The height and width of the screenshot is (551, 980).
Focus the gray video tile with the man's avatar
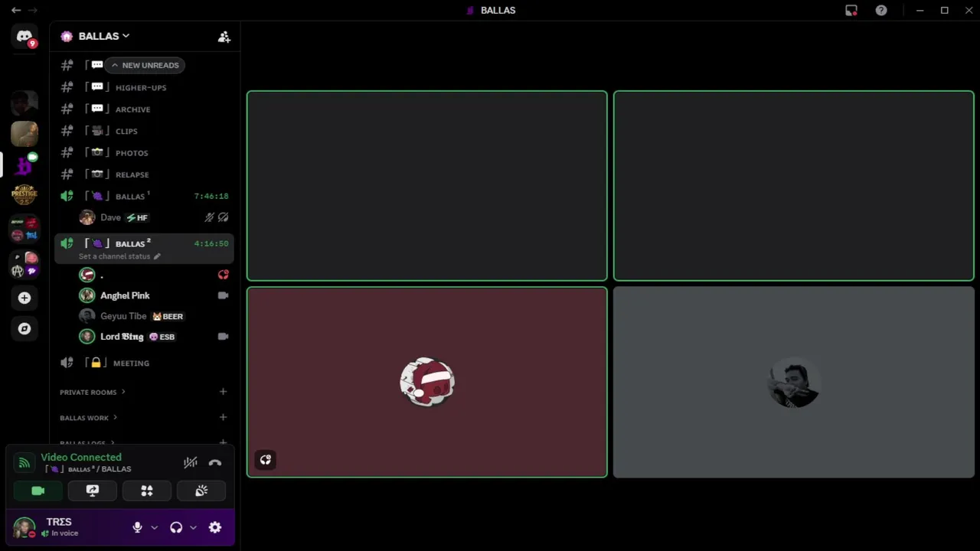[794, 382]
